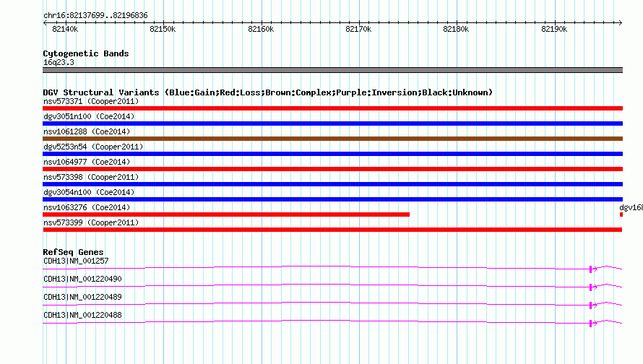Screen dimensions: 643x364
Task: Select the blue dgv3054n100 gain bar
Action: click(332, 199)
